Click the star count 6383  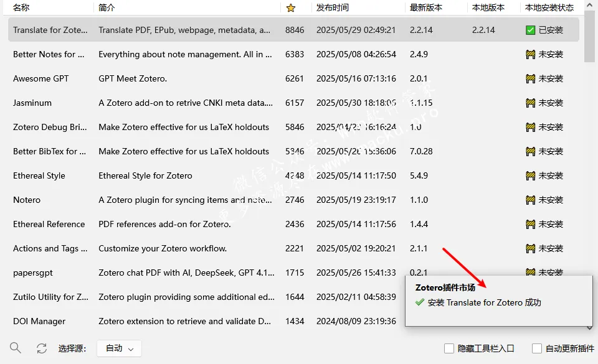point(295,55)
